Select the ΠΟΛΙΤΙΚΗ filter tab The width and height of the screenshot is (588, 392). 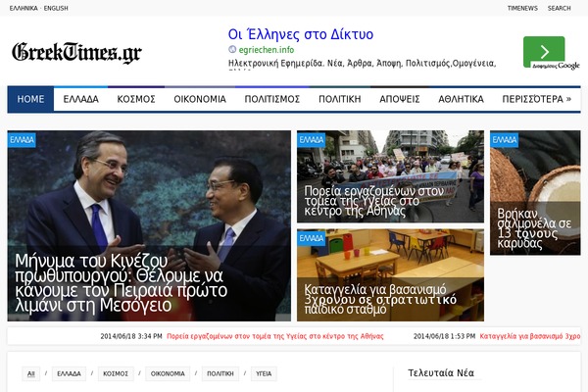pos(220,373)
